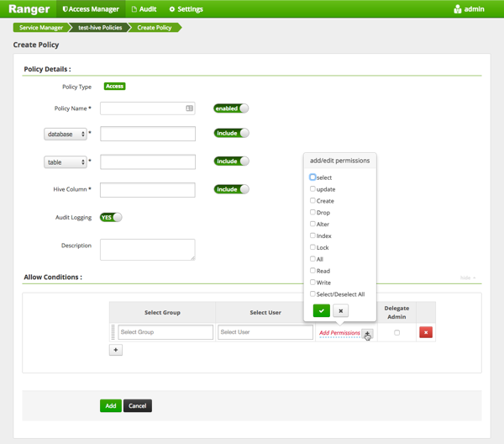This screenshot has height=444, width=504.
Task: Click the Select User column header
Action: pos(265,313)
